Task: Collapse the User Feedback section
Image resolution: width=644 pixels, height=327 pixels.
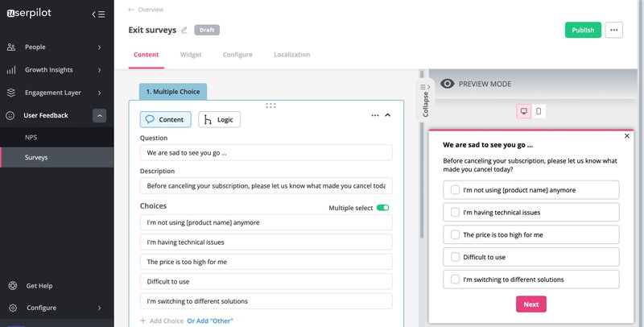Action: (x=99, y=116)
